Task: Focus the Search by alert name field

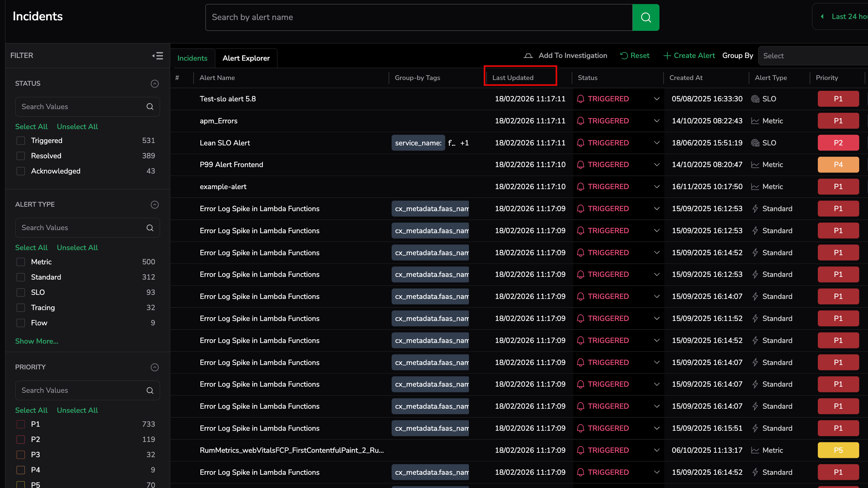Action: 419,17
